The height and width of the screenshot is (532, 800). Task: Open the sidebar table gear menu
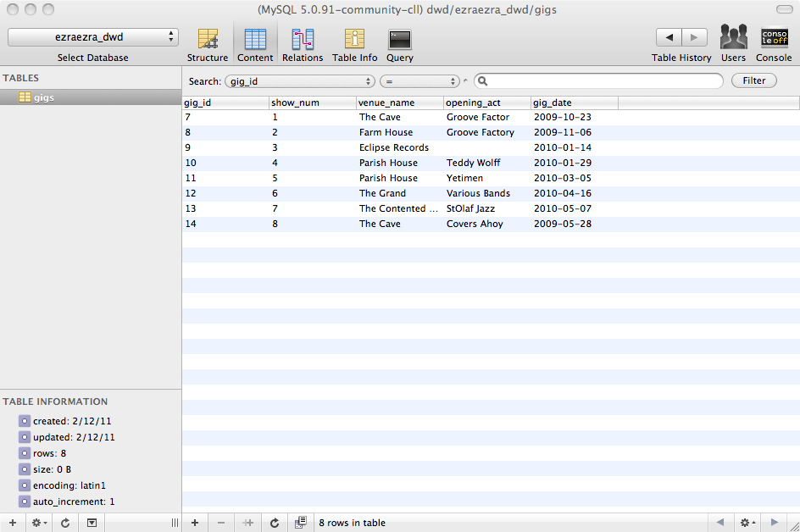point(39,523)
